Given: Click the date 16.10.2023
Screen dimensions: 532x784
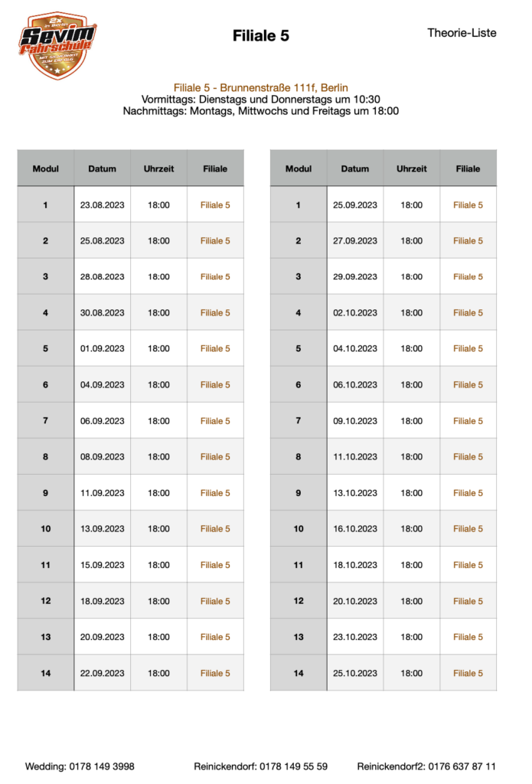Looking at the screenshot, I should click(x=355, y=529).
